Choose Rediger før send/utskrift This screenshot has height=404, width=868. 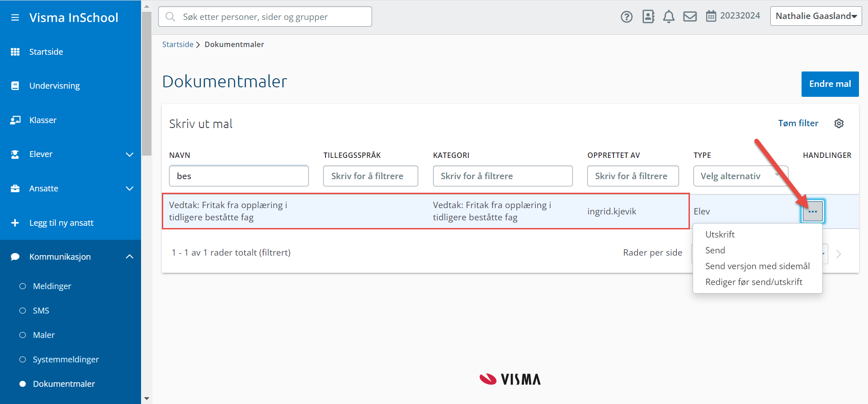tap(754, 282)
